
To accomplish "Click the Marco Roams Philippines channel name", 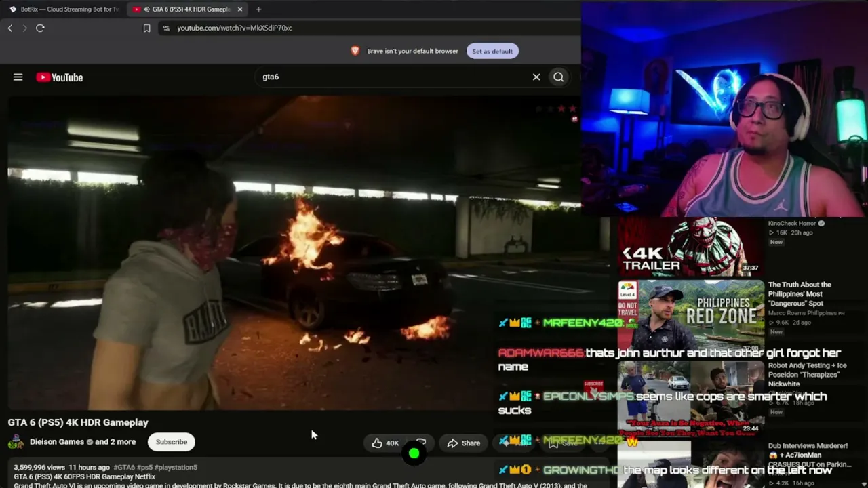I will 802,313.
